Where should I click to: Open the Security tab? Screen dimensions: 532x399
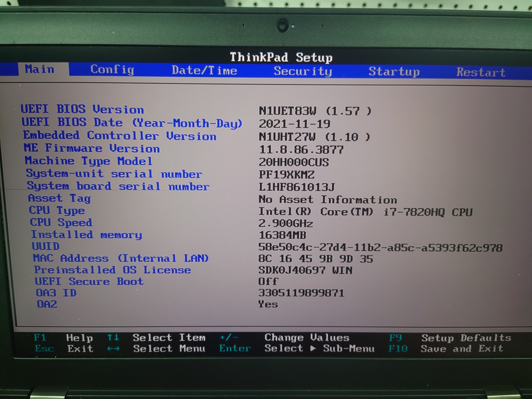click(x=303, y=71)
